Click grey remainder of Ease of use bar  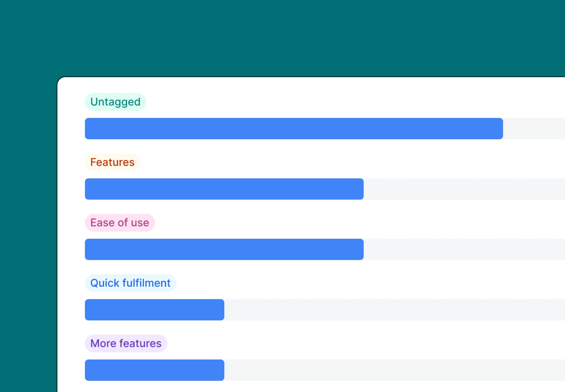(464, 250)
